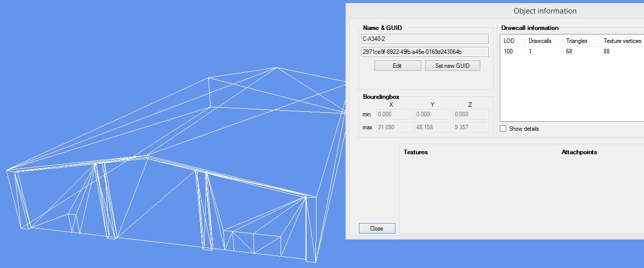Select the Boundingbox min Y field
The width and height of the screenshot is (644, 268).
click(x=432, y=114)
